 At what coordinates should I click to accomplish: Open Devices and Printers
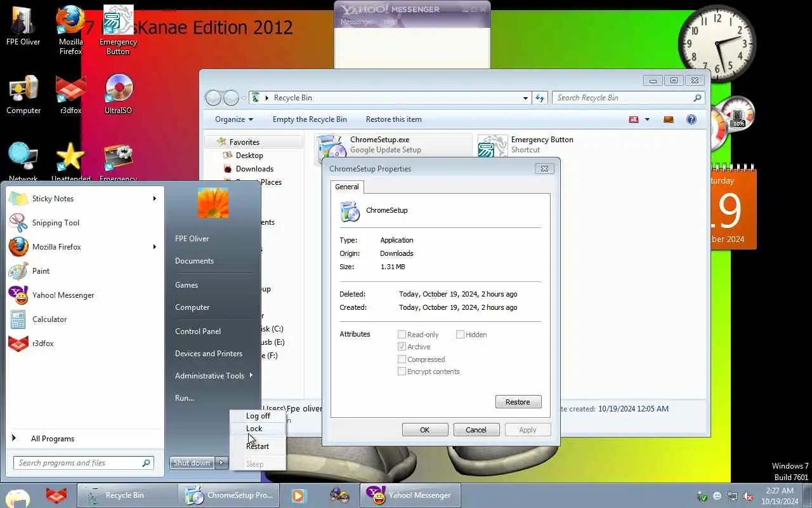(209, 354)
